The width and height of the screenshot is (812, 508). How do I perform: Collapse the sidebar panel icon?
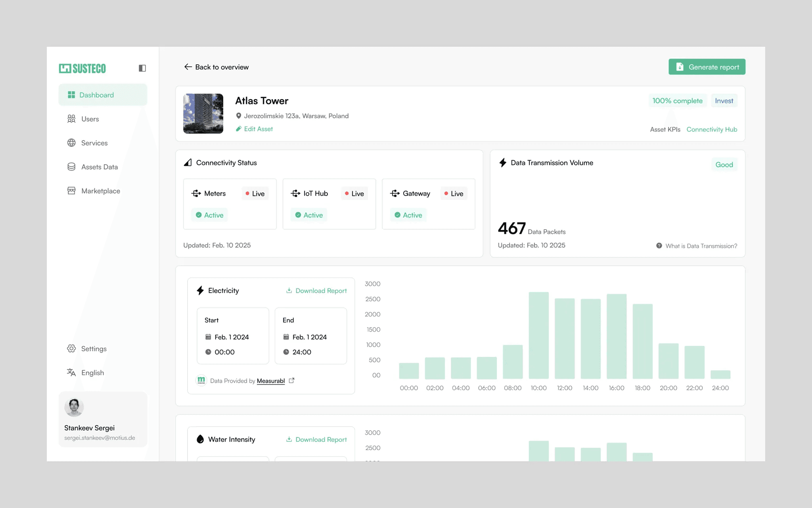pos(142,68)
